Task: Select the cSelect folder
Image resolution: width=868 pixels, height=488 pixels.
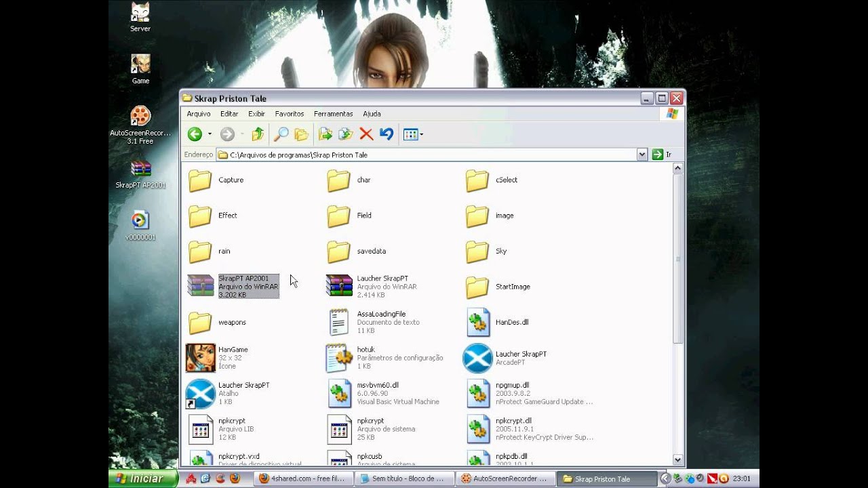Action: tap(492, 180)
